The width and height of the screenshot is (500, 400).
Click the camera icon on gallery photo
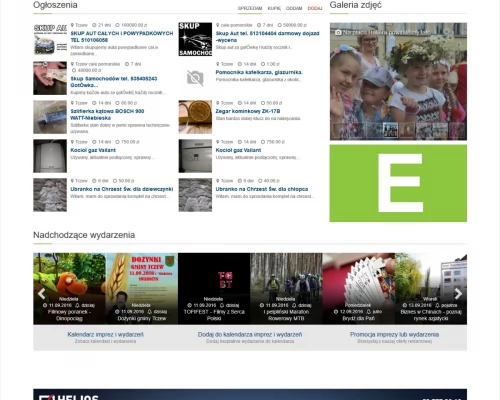click(x=338, y=32)
